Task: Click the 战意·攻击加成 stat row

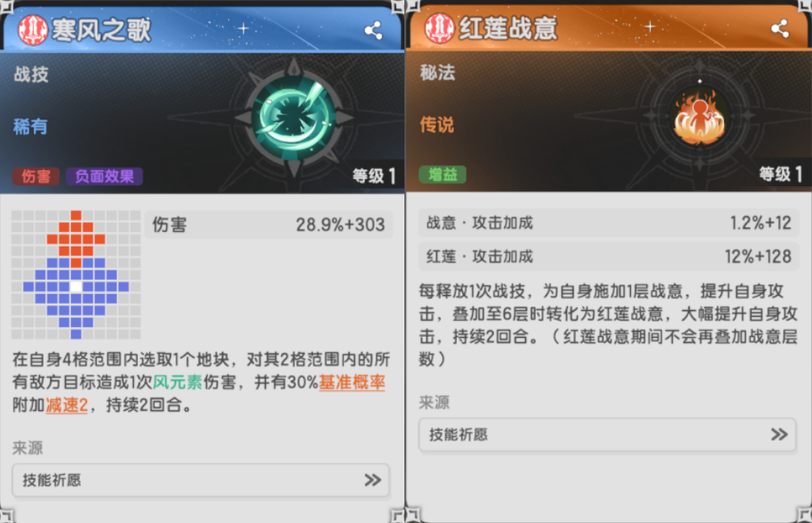Action: [x=608, y=222]
